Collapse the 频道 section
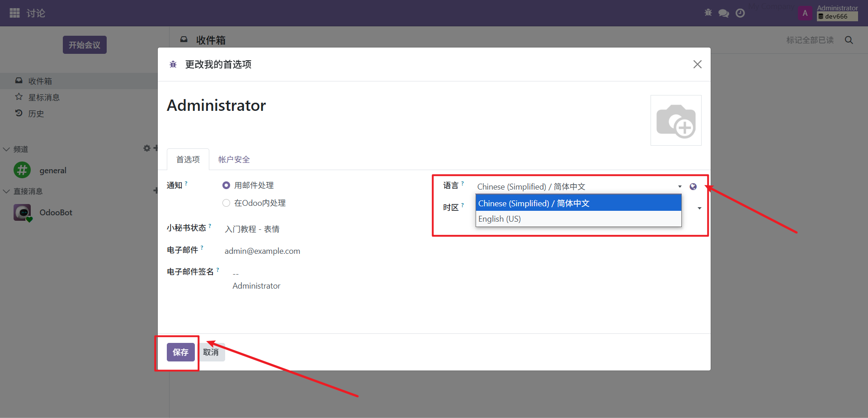The width and height of the screenshot is (868, 418). pyautogui.click(x=6, y=149)
